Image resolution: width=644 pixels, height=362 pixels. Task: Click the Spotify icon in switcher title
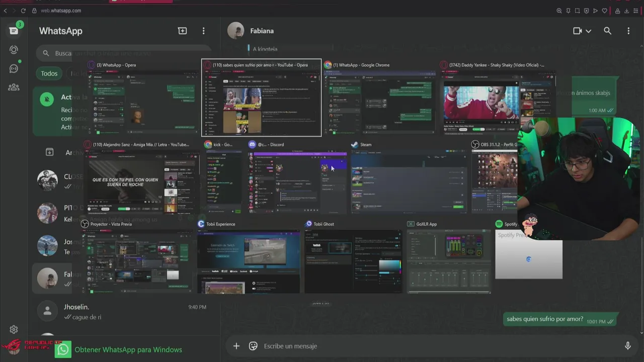tap(499, 224)
